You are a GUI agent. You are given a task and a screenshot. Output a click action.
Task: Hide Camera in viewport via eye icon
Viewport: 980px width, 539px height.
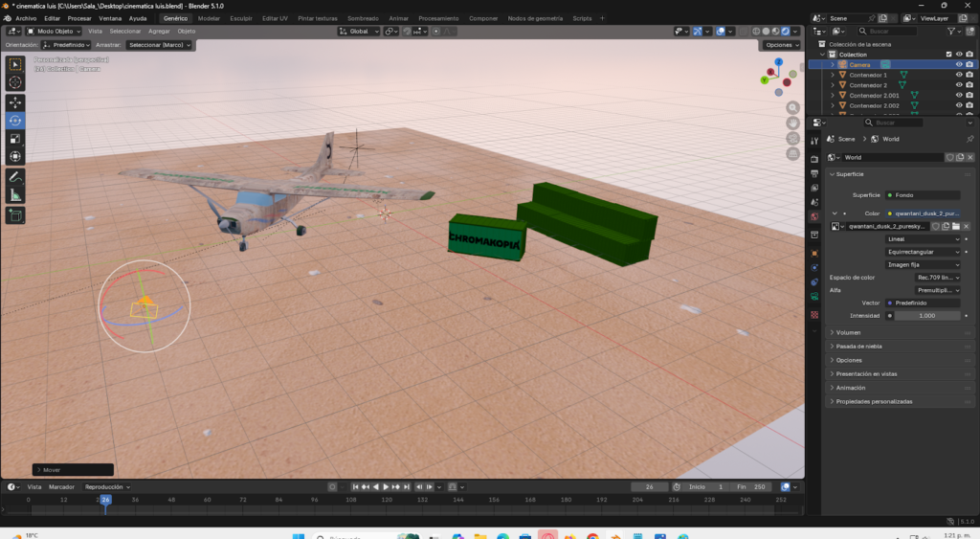(959, 64)
